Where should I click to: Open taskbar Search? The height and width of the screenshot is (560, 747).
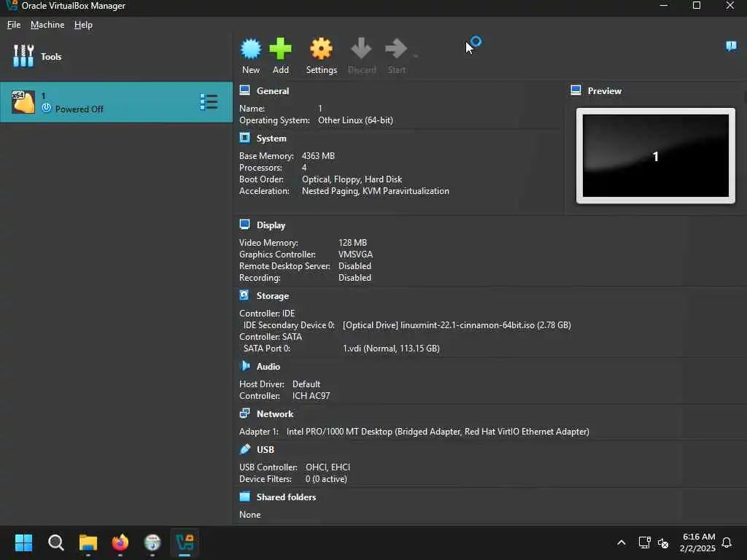(x=55, y=542)
